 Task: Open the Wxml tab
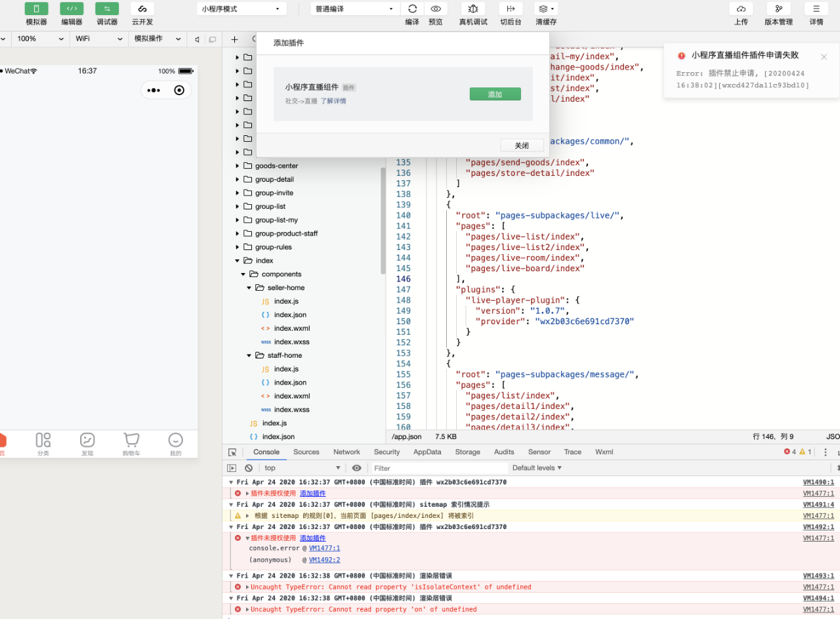click(x=604, y=452)
